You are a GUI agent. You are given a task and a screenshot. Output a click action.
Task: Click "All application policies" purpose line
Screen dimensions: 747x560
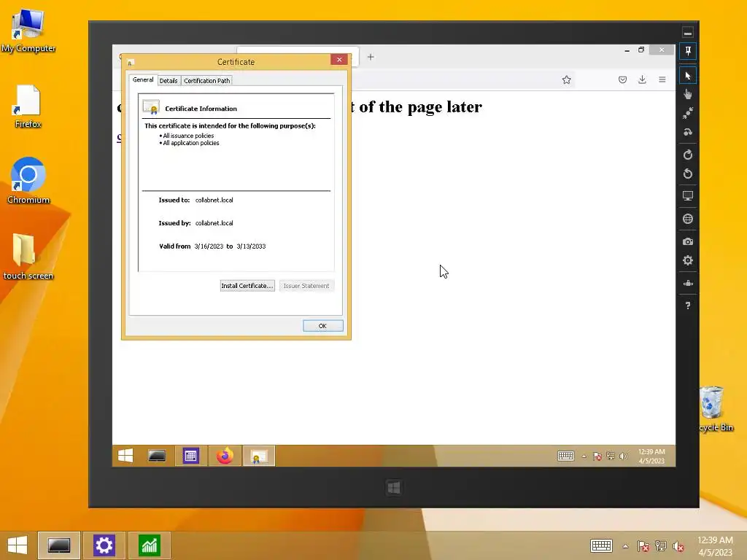(190, 143)
